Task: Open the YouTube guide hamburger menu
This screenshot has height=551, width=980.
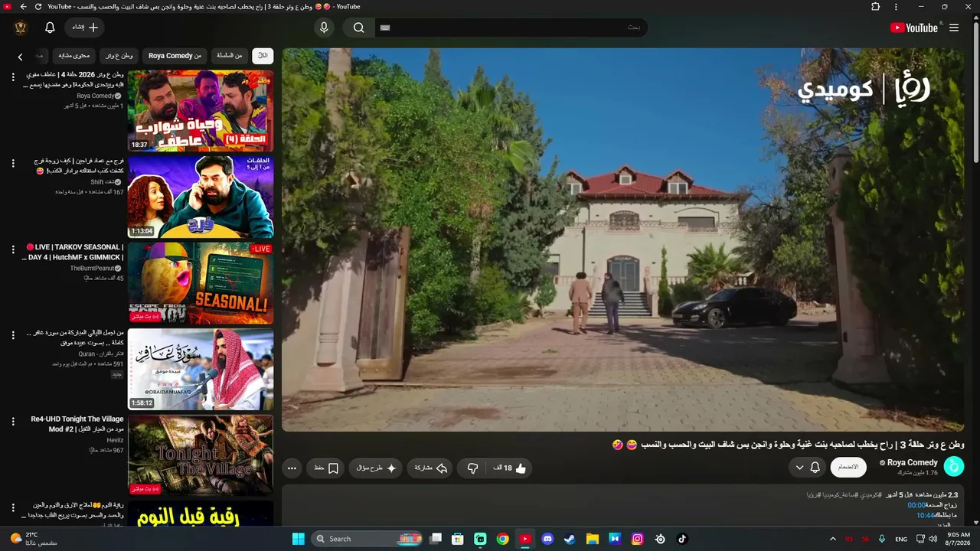Action: coord(954,28)
